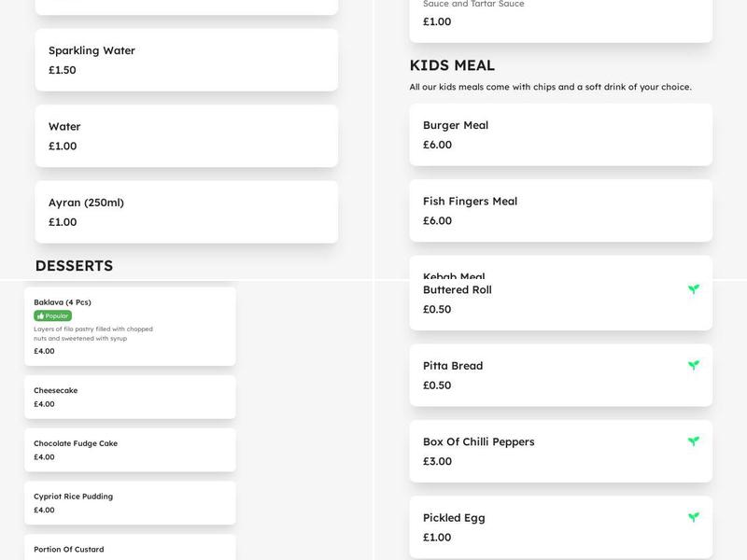Choose the Sparkling Water drink
The width and height of the screenshot is (747, 560).
pyautogui.click(x=185, y=60)
